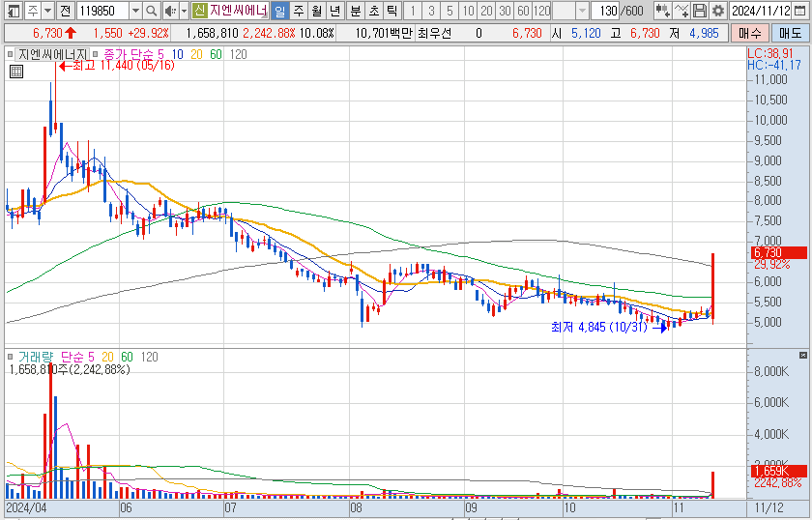This screenshot has width=812, height=520.
Task: Click the 매도 sell button
Action: [x=791, y=34]
